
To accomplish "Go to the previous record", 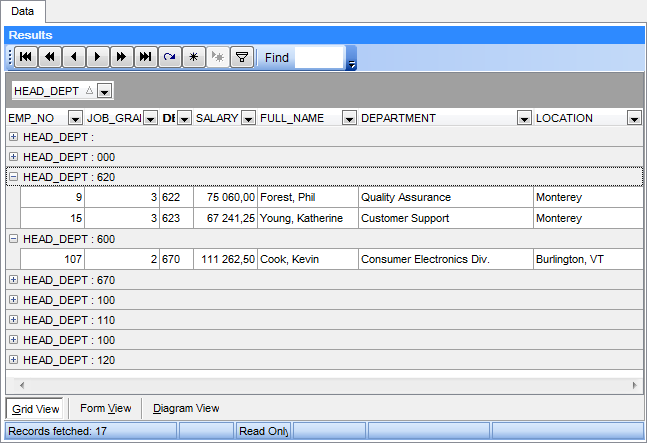I will click(73, 58).
